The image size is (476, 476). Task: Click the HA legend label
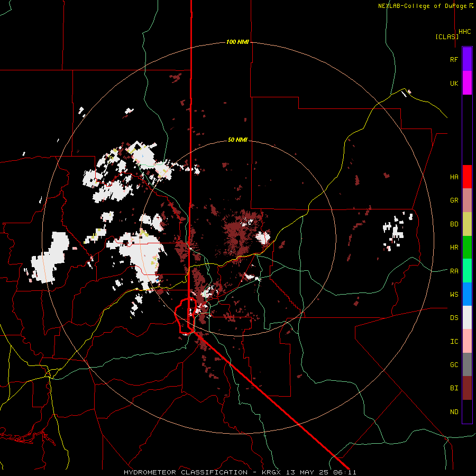454,177
